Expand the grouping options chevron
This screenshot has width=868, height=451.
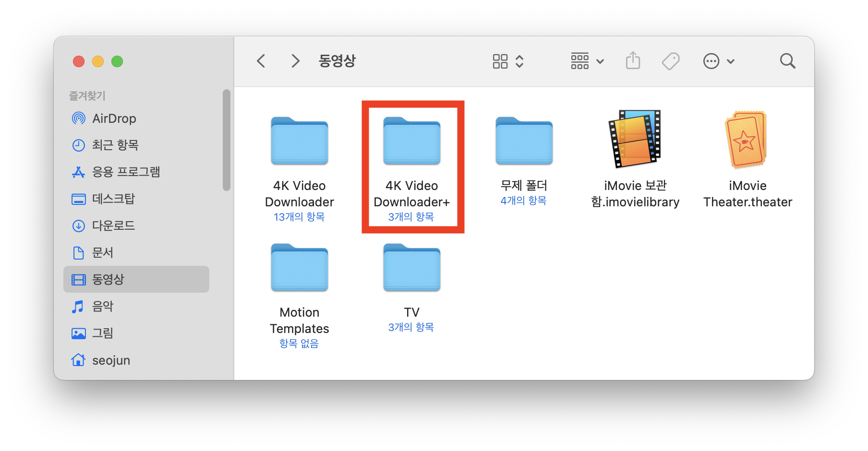click(600, 61)
